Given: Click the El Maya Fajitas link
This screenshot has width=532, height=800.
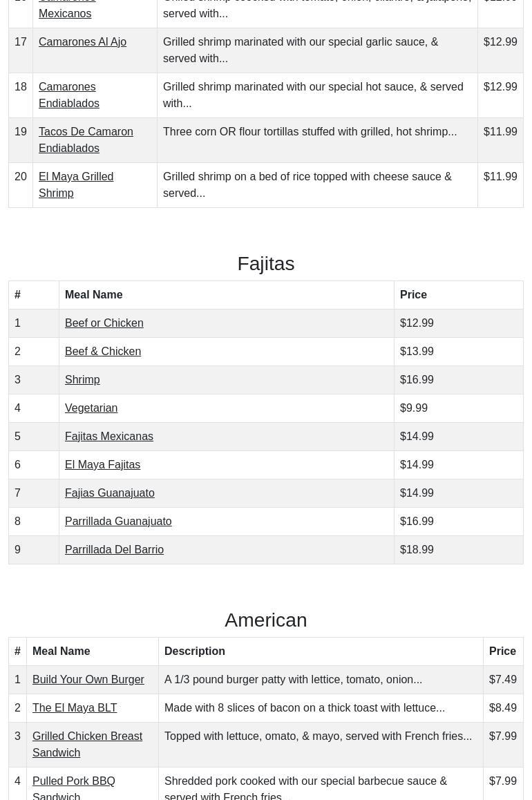Looking at the screenshot, I should coord(102,464).
